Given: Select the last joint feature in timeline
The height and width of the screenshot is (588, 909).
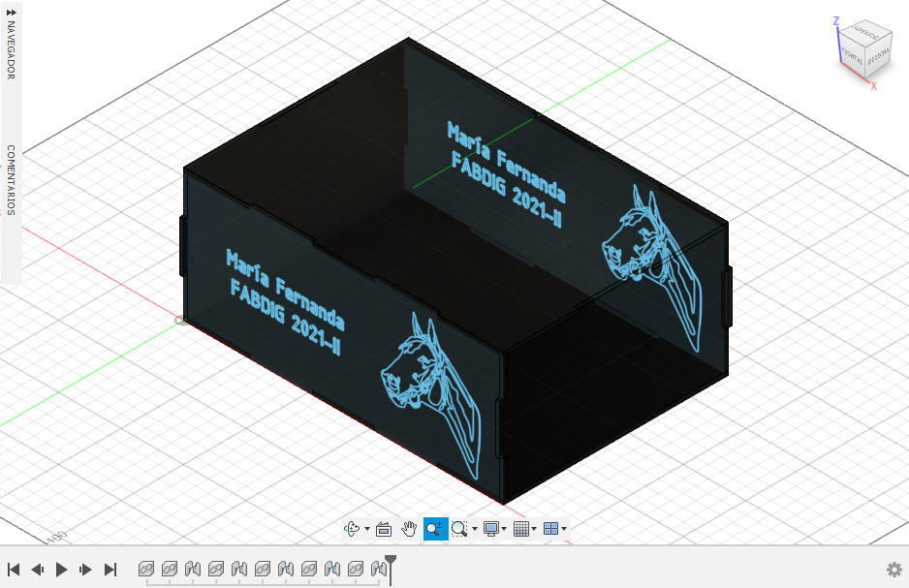Looking at the screenshot, I should 379,569.
